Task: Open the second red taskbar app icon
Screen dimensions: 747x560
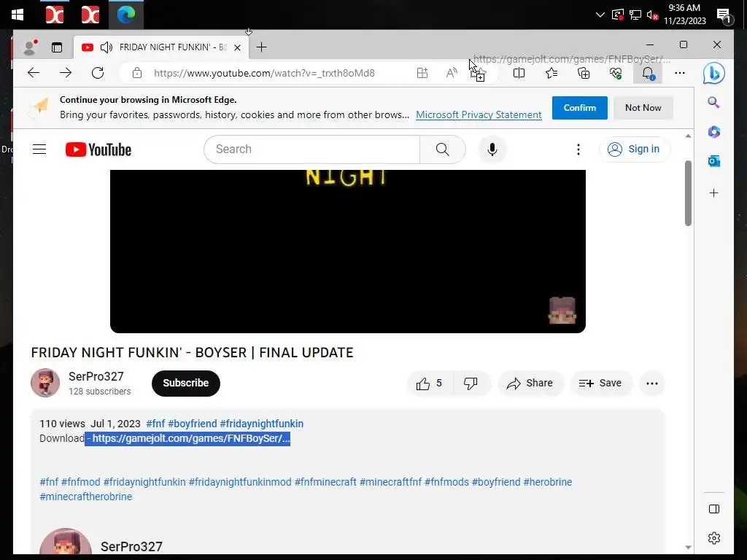Action: click(90, 15)
